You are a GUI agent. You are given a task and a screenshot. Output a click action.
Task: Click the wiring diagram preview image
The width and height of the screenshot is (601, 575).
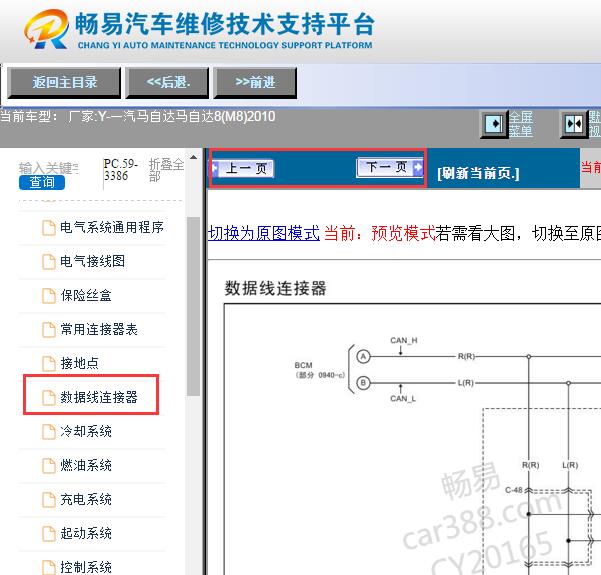(x=412, y=439)
